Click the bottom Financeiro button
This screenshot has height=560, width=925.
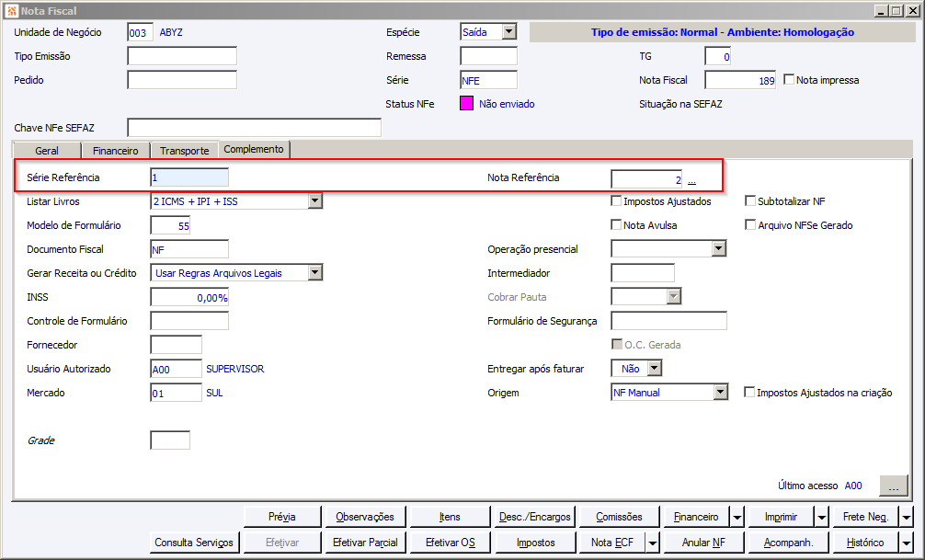(x=696, y=517)
